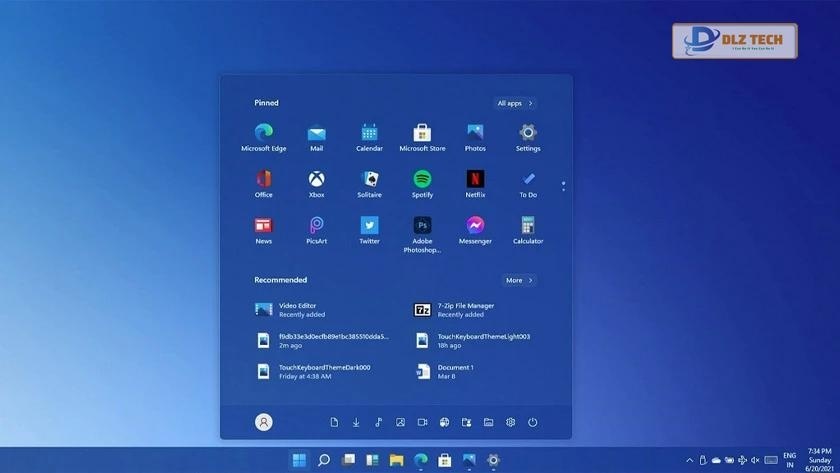840x473 pixels.
Task: Open the user account profile icon
Action: (x=264, y=422)
